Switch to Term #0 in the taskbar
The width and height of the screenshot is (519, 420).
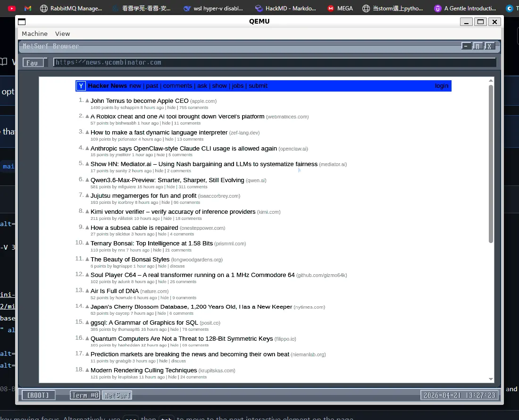(85, 395)
